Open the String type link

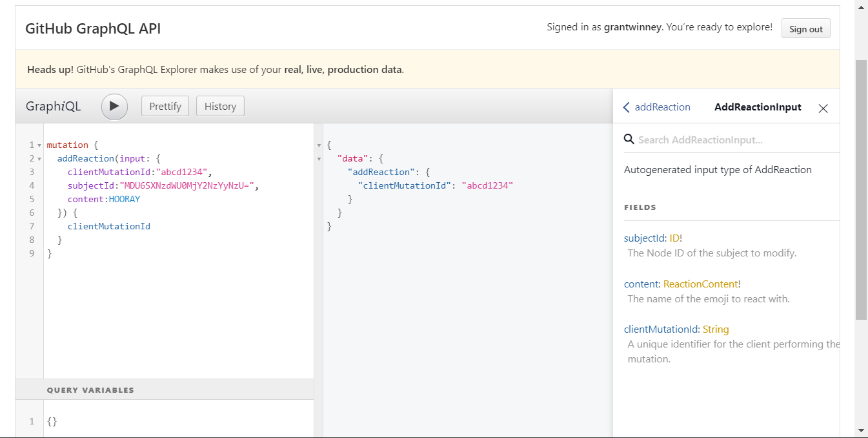coord(715,329)
